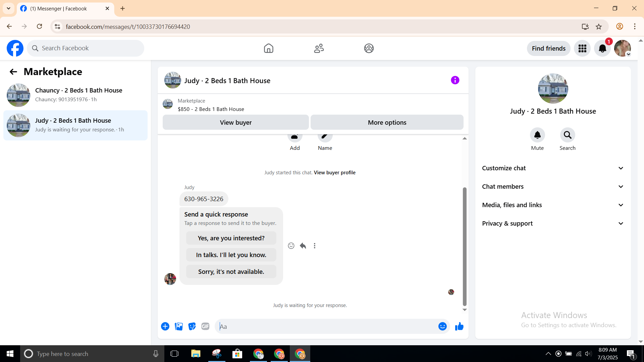Click the purple conversation info icon
This screenshot has width=644, height=362.
click(455, 80)
